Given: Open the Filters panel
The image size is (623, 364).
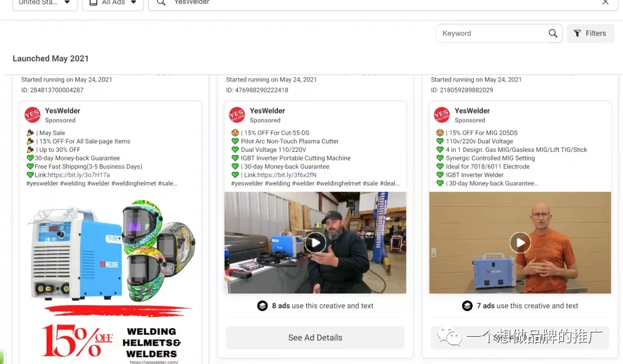Looking at the screenshot, I should (x=590, y=33).
